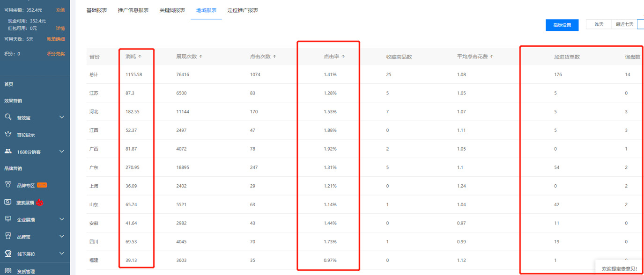Click the 广西 province row
The height and width of the screenshot is (275, 644).
365,149
